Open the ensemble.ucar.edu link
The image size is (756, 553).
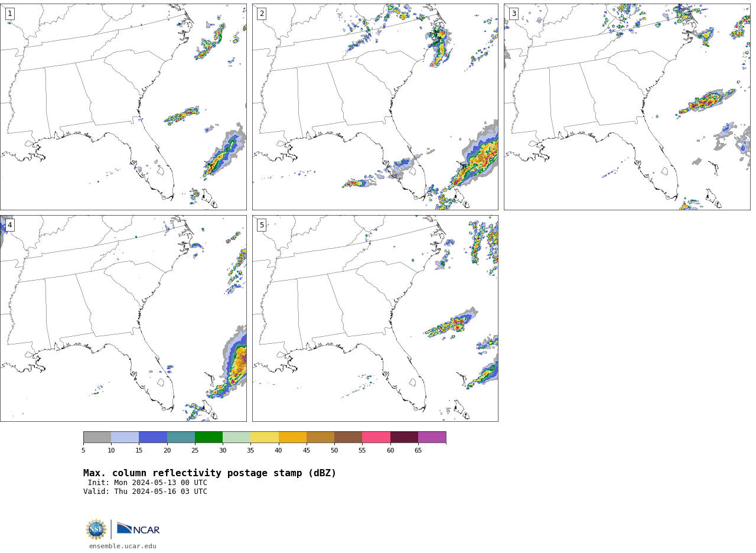click(123, 546)
